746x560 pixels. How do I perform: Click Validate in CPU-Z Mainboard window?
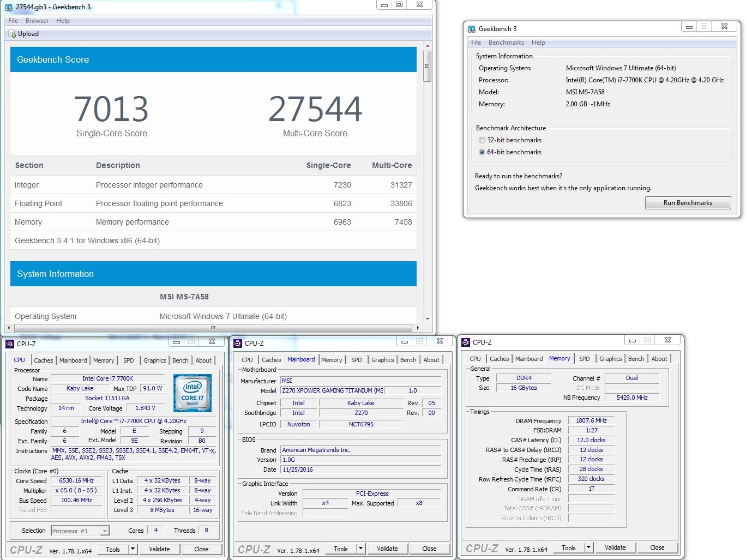click(x=387, y=549)
